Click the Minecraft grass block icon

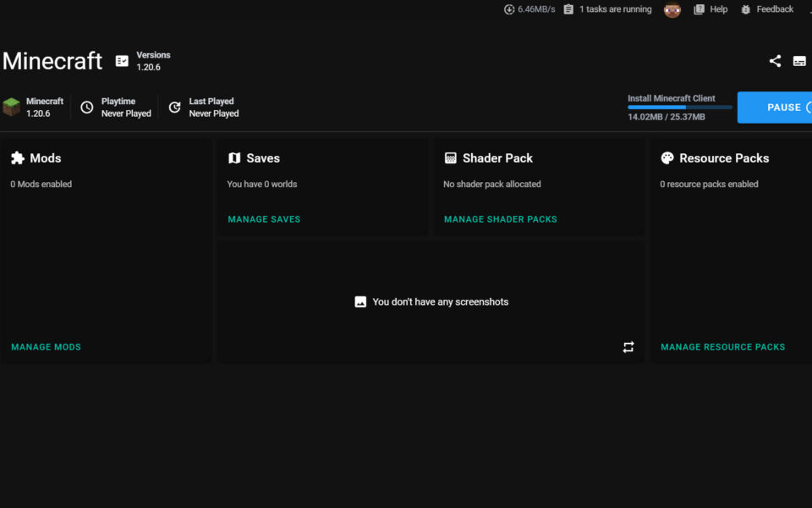click(x=11, y=107)
